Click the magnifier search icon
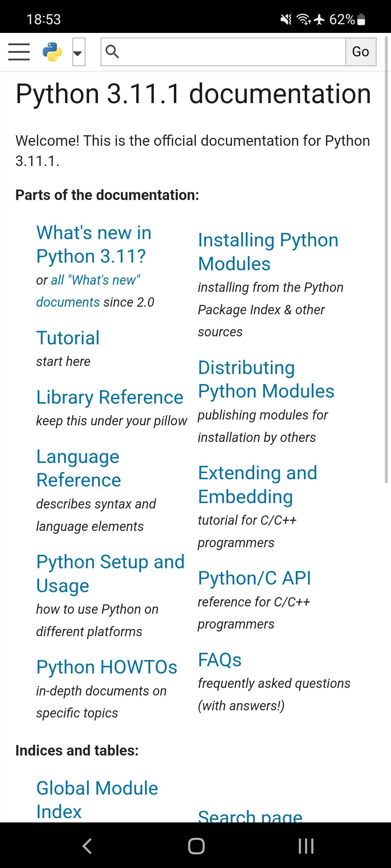Viewport: 391px width, 868px height. 112,52
